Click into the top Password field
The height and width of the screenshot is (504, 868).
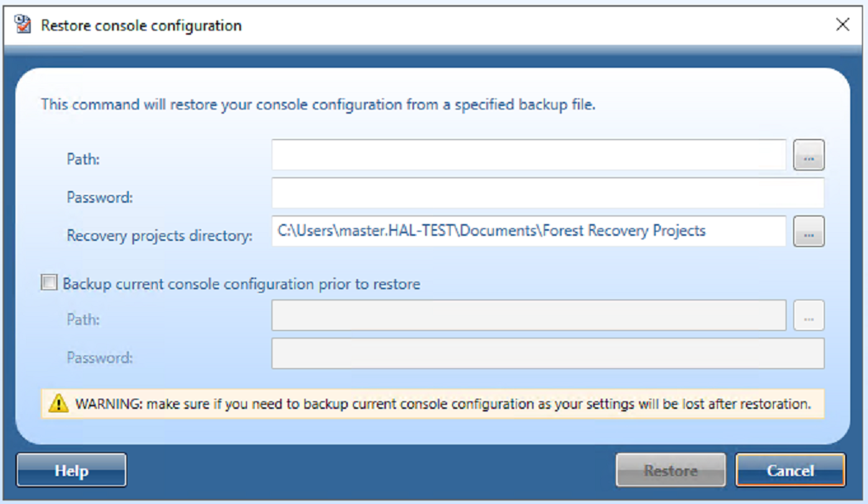[x=547, y=193]
